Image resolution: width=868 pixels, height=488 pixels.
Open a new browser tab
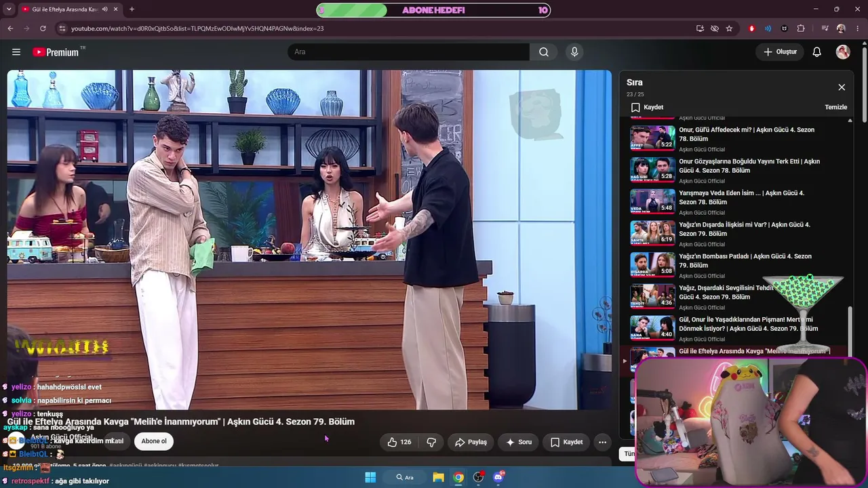click(x=132, y=9)
